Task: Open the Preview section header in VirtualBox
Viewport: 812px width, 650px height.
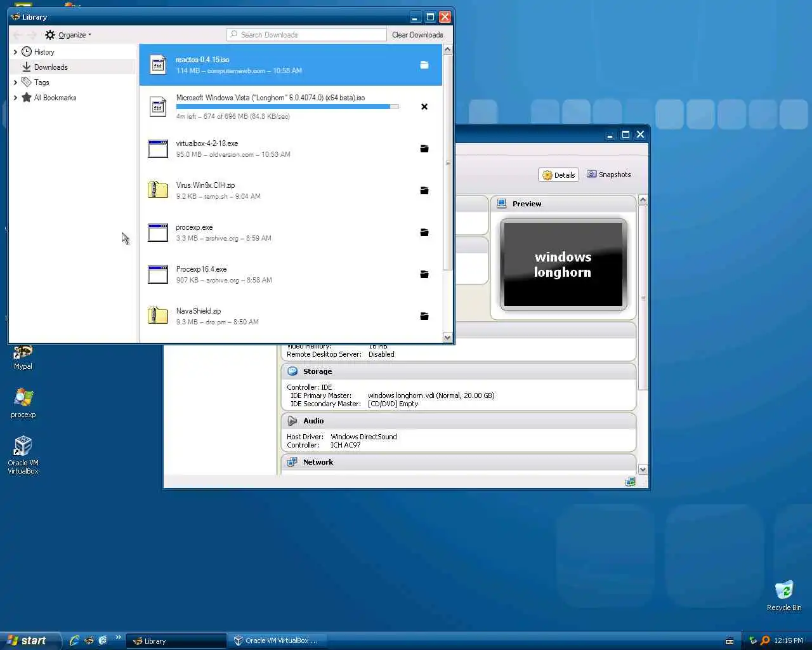Action: pos(563,204)
